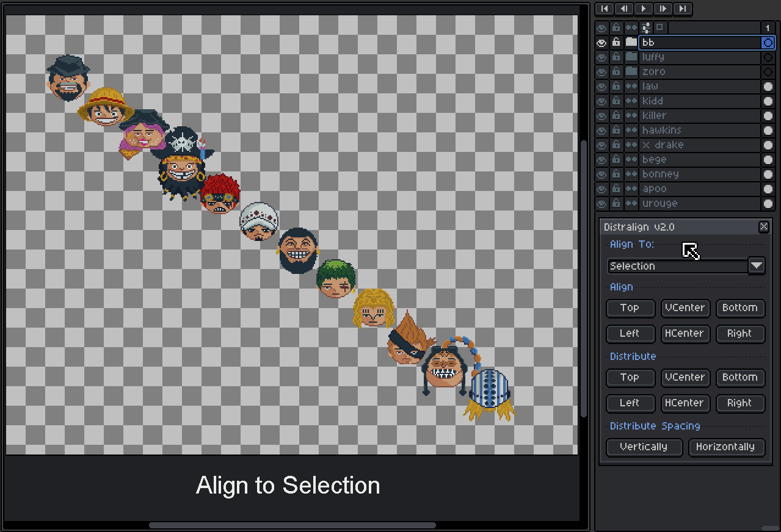Toggle visibility of law layer
Image resolution: width=781 pixels, height=532 pixels.
(602, 87)
